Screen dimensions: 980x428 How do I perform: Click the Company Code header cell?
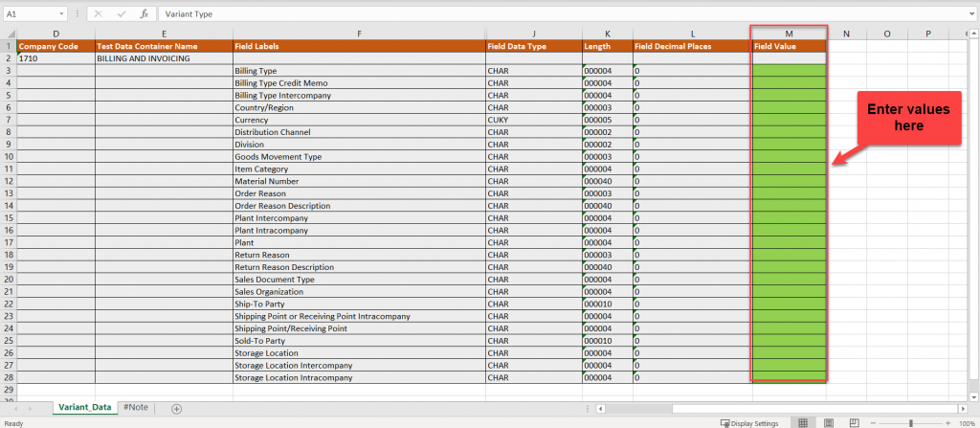(56, 46)
